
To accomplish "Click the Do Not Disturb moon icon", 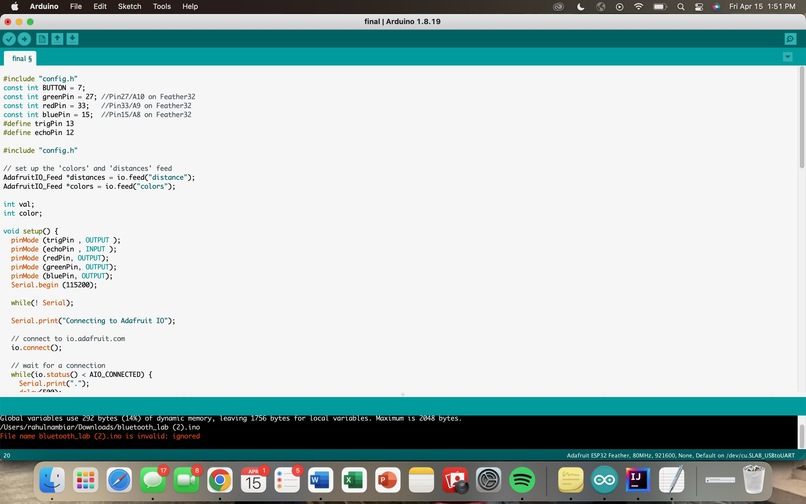I will pos(580,7).
